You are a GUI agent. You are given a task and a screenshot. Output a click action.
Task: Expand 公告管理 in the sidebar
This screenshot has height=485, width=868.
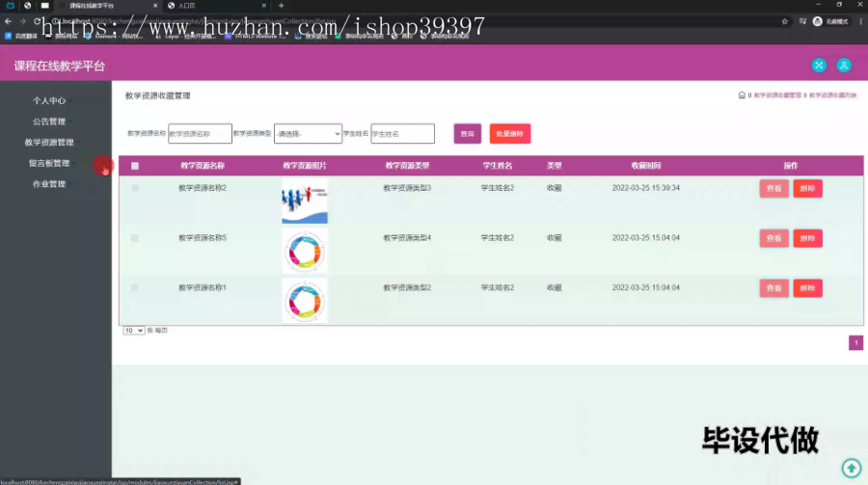pos(49,121)
